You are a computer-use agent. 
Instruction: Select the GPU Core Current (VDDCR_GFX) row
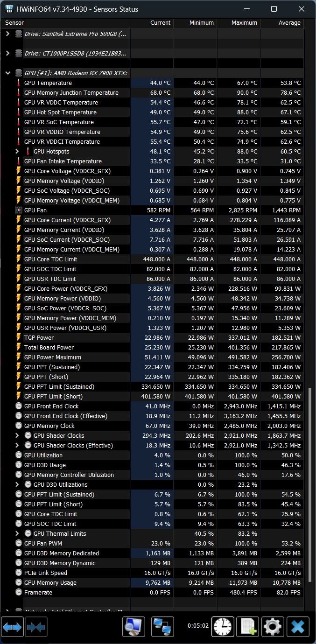click(x=153, y=220)
